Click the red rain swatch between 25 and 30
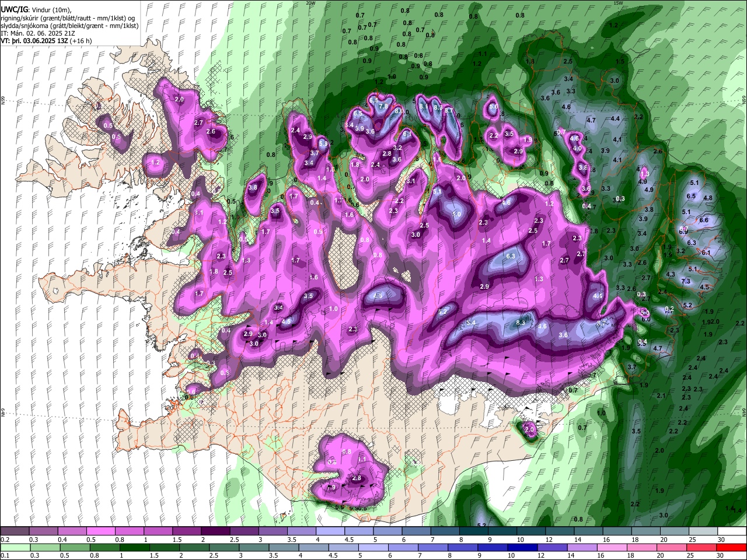The image size is (747, 560). [702, 547]
